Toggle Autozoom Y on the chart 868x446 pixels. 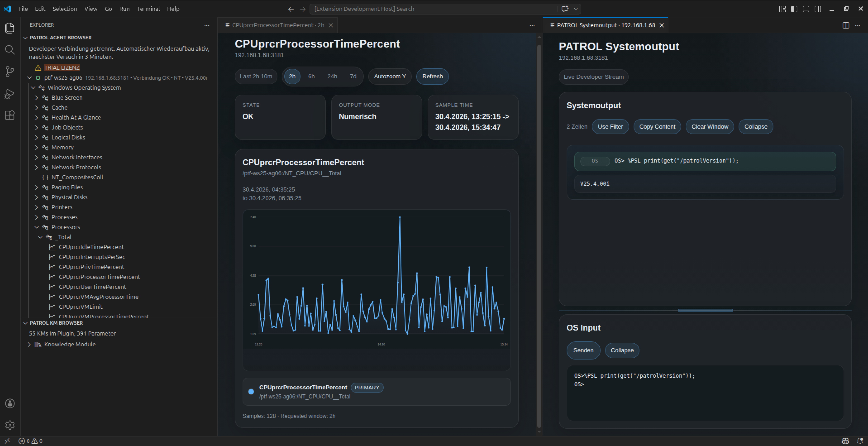point(389,77)
